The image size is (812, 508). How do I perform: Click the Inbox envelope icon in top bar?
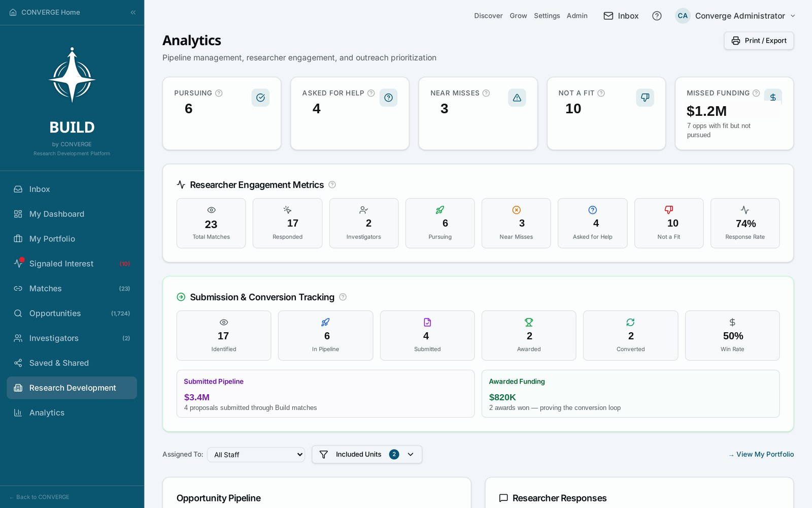point(608,16)
